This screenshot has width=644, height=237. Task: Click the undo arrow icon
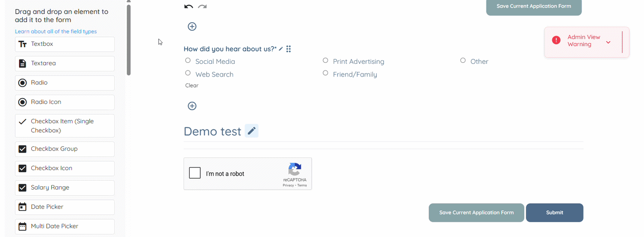pos(189,7)
